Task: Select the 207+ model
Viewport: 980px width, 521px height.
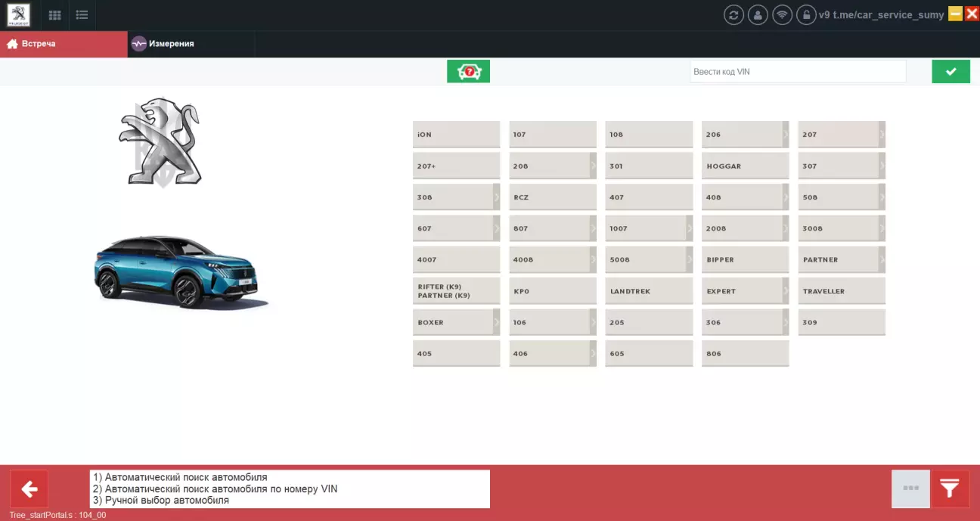Action: click(x=456, y=166)
